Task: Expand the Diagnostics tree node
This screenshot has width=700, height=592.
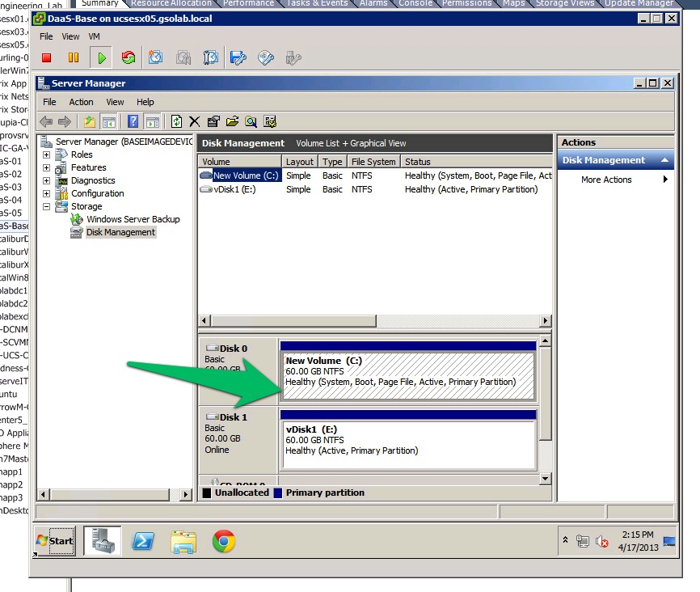Action: [x=46, y=180]
